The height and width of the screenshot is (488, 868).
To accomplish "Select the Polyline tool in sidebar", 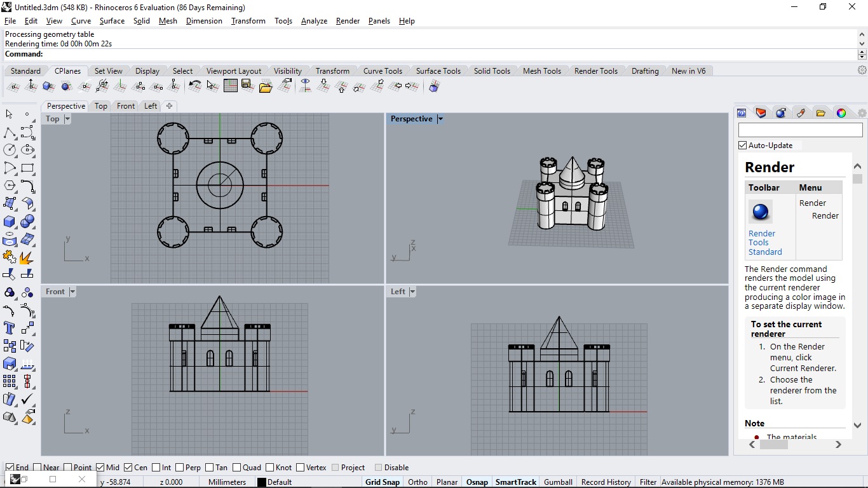I will click(10, 132).
